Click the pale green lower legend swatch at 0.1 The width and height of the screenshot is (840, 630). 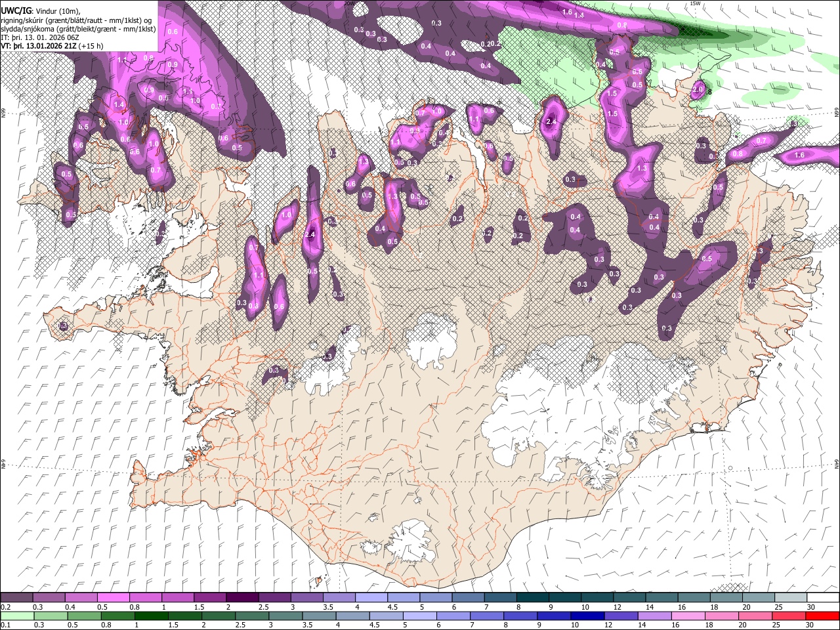(x=17, y=616)
